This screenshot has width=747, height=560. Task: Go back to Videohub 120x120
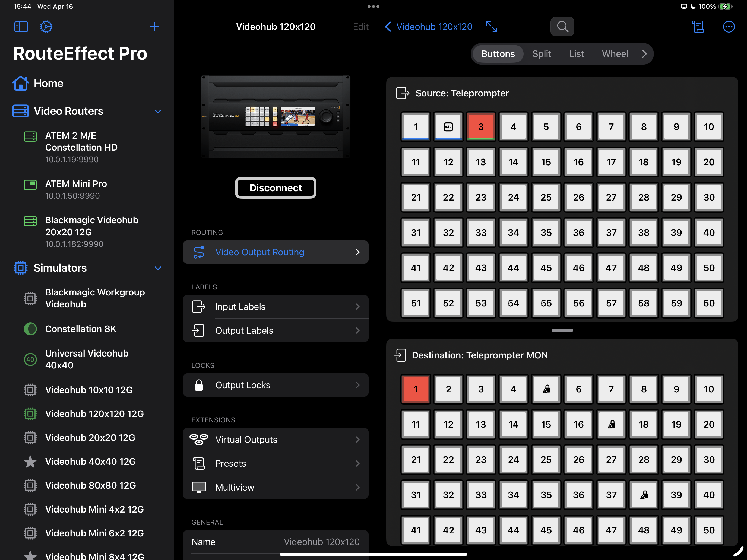point(428,27)
